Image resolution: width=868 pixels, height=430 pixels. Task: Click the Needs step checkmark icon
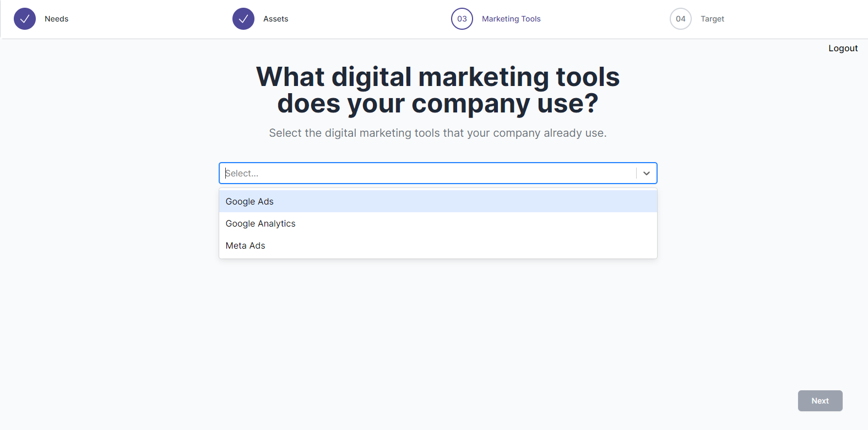[x=25, y=19]
